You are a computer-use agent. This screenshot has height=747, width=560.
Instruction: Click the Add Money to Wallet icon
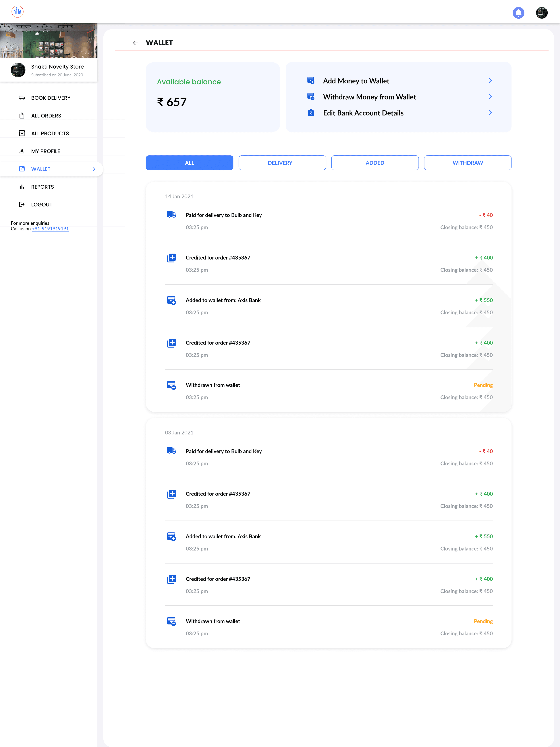click(x=311, y=81)
